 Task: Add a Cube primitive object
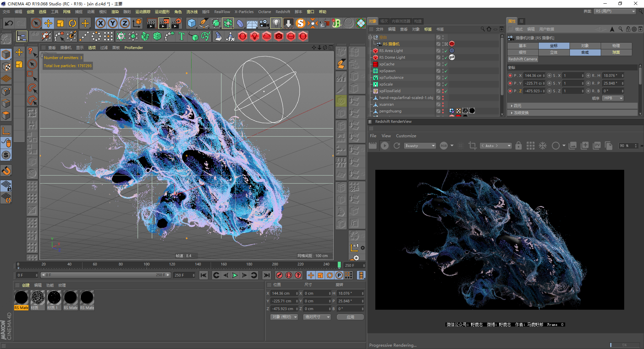coord(192,23)
